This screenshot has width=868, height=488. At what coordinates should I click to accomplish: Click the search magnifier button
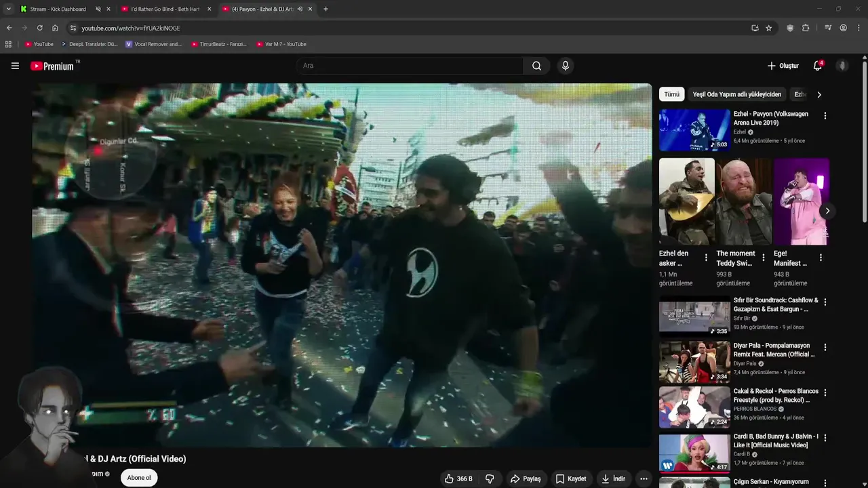tap(536, 66)
